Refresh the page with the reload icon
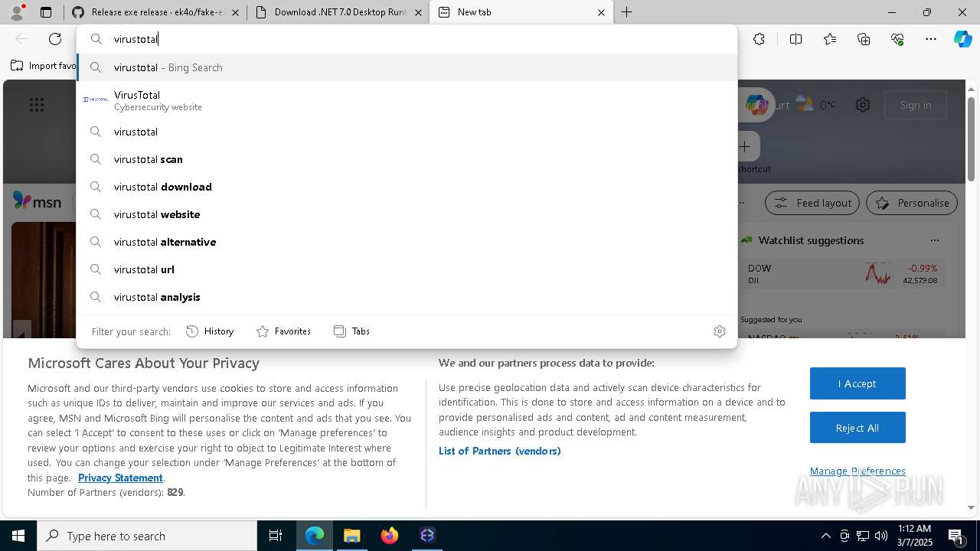This screenshot has width=980, height=551. pyautogui.click(x=55, y=39)
